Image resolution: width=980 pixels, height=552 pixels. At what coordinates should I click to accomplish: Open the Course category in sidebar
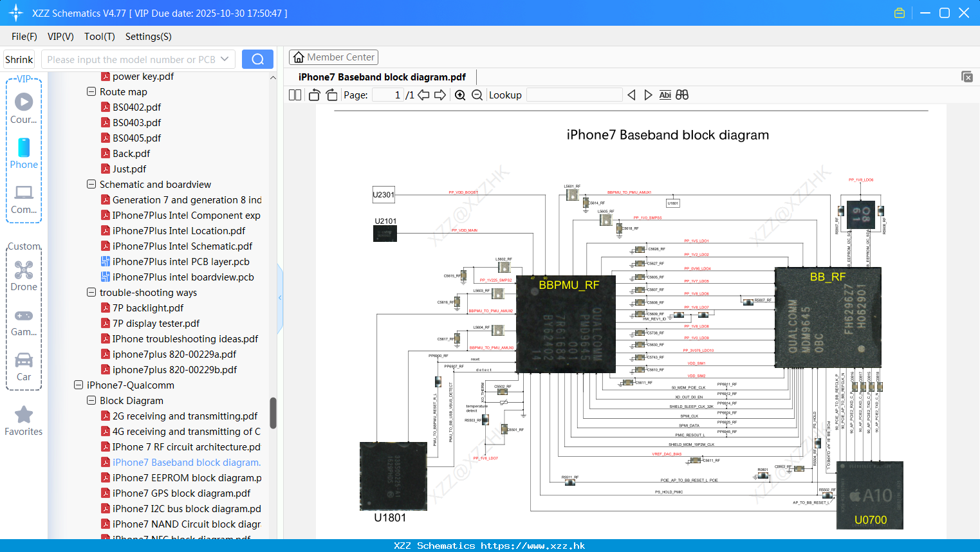click(x=24, y=109)
